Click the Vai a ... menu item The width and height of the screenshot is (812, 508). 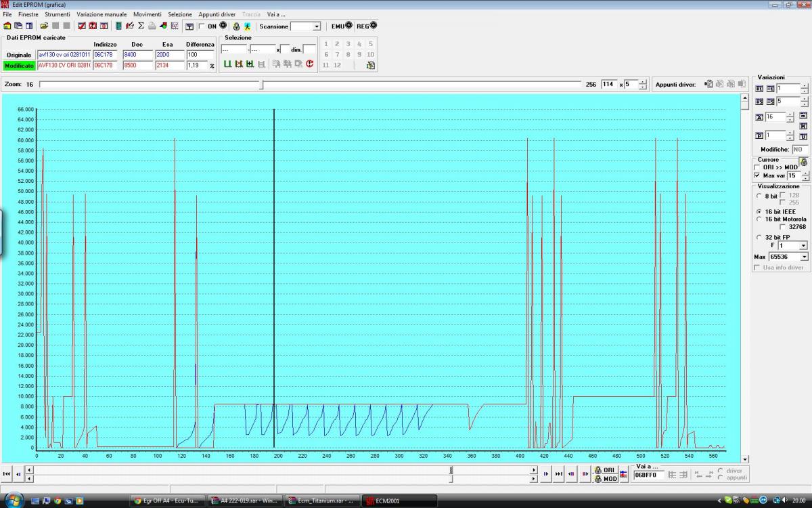[x=276, y=14]
